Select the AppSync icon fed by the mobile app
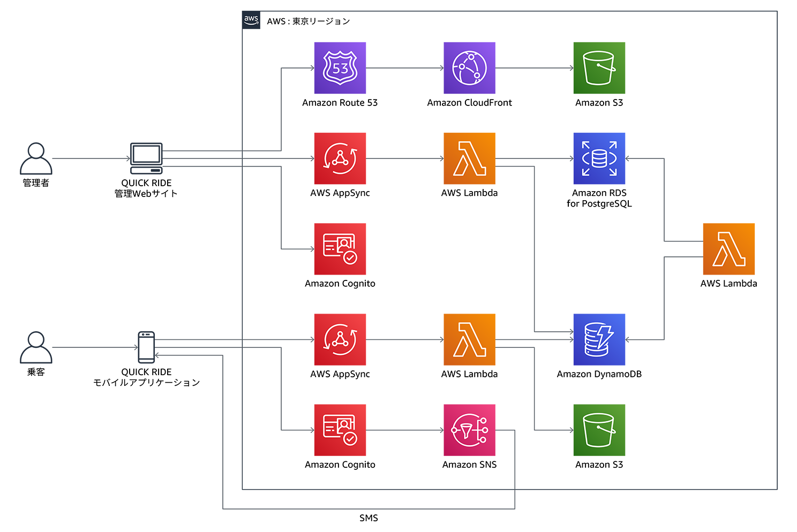797x532 pixels. (x=340, y=339)
